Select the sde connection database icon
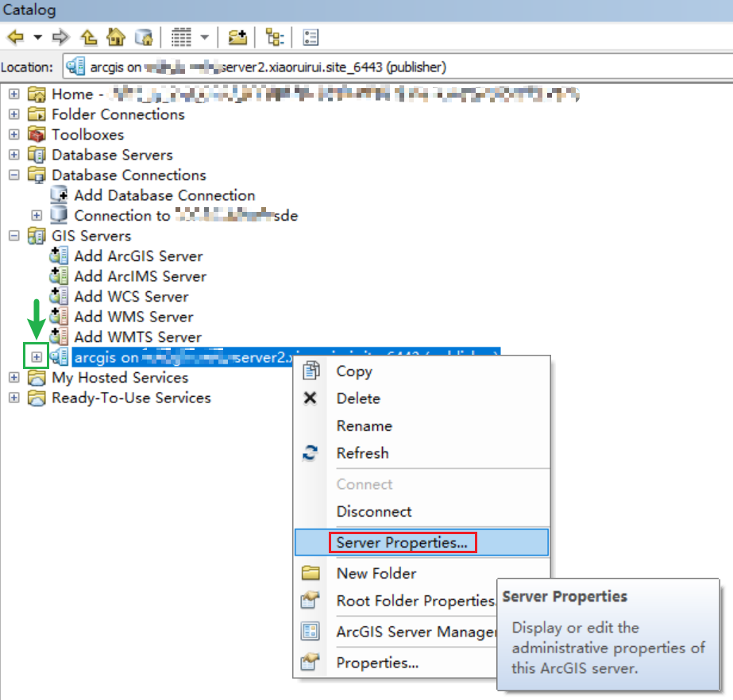Screen dimensions: 733x700 [59, 215]
